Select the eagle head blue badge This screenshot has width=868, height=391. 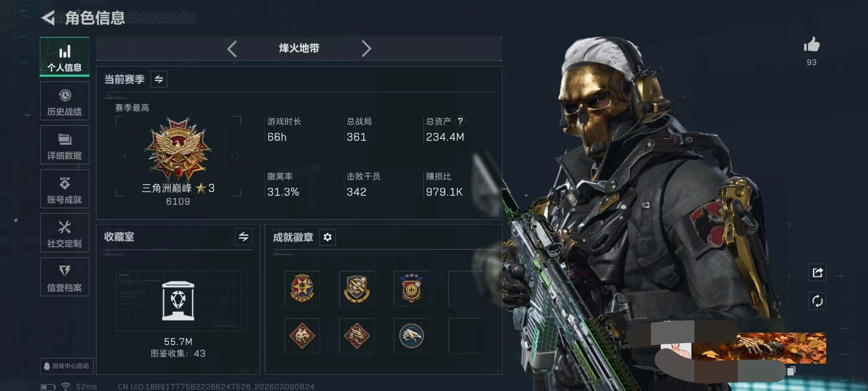(411, 336)
